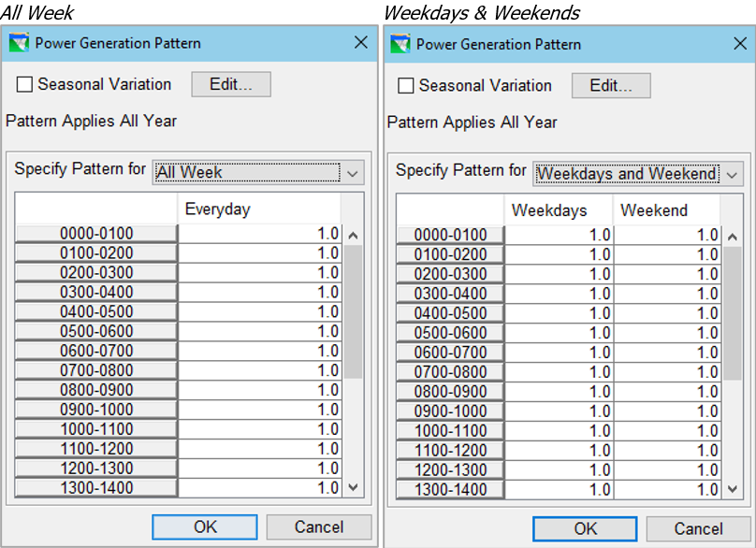Enable Seasonal Variation in the right dialog
Screen dimensions: 756x548
click(x=405, y=86)
